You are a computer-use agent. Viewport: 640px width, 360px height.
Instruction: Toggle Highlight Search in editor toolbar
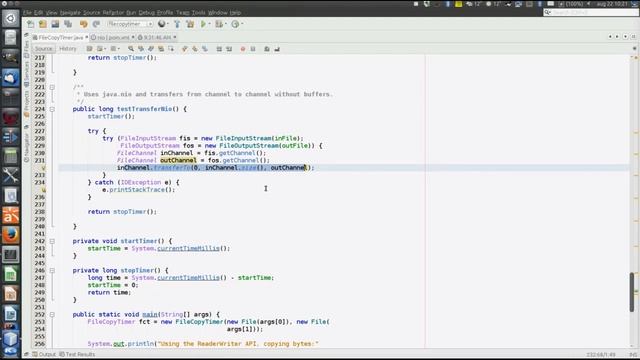161,49
